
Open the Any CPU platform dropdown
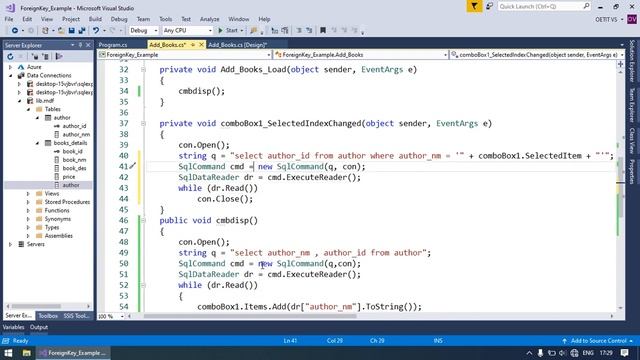tap(187, 31)
